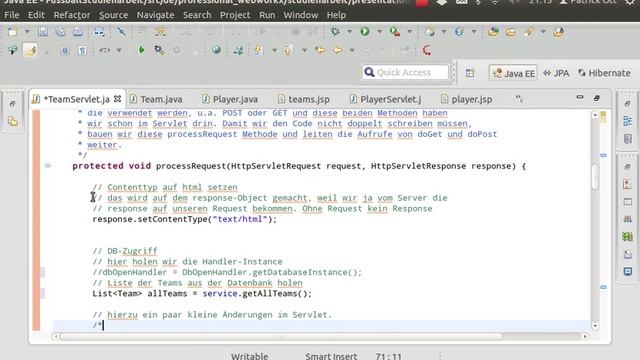The image size is (640, 360).
Task: Open the Project menu
Action: point(235,15)
